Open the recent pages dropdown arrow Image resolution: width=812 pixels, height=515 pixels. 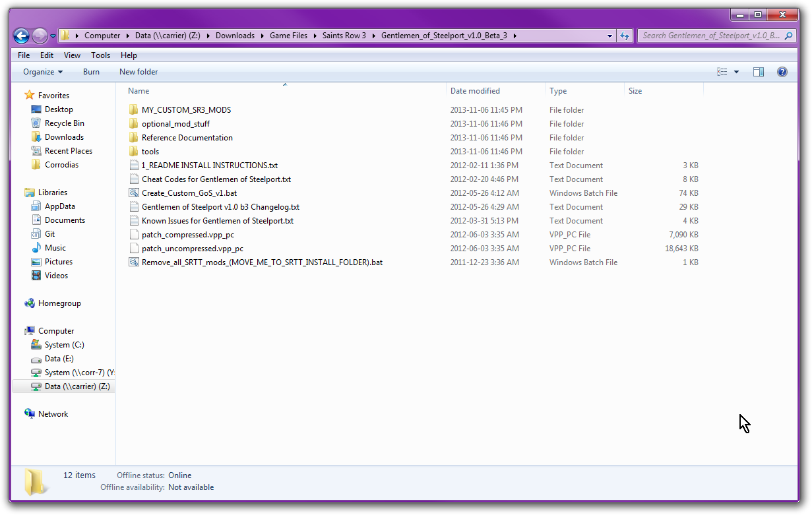coord(53,36)
